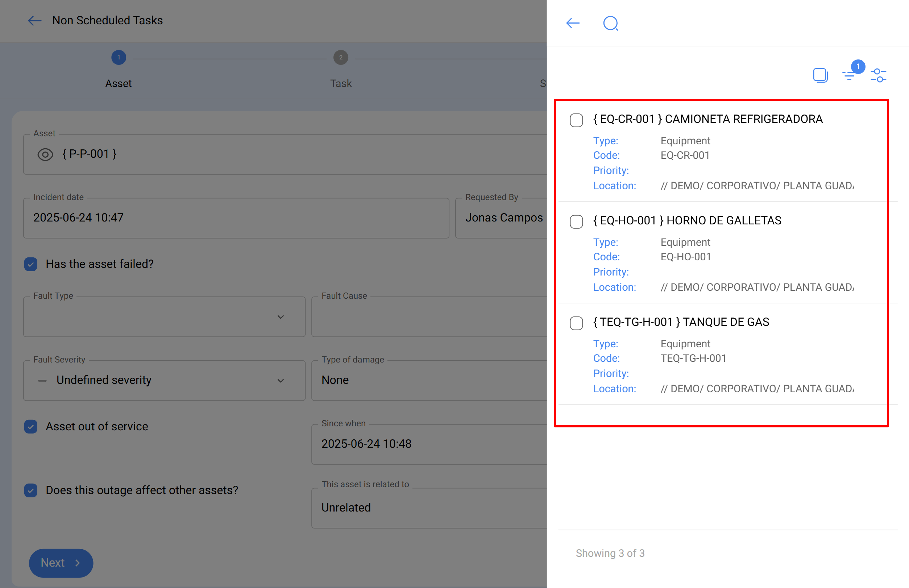Click the EQ-CR-001 Location link
909x588 pixels.
614,186
